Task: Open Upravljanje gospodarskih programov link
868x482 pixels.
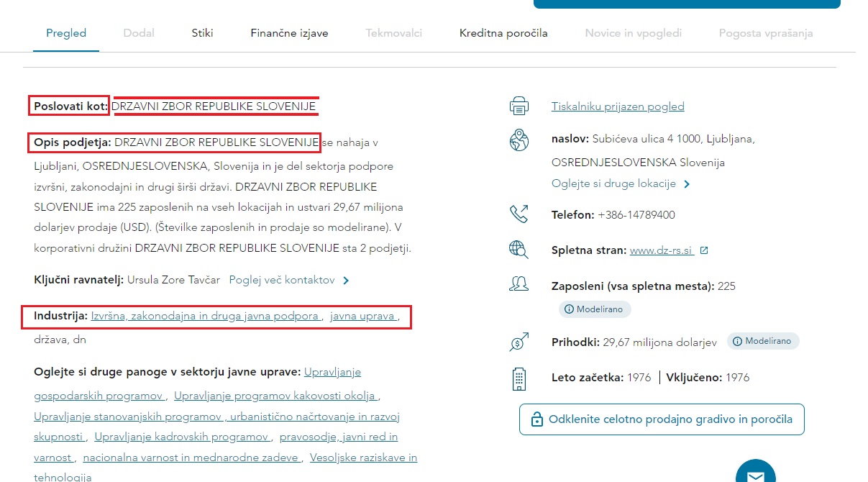Action: click(x=99, y=396)
